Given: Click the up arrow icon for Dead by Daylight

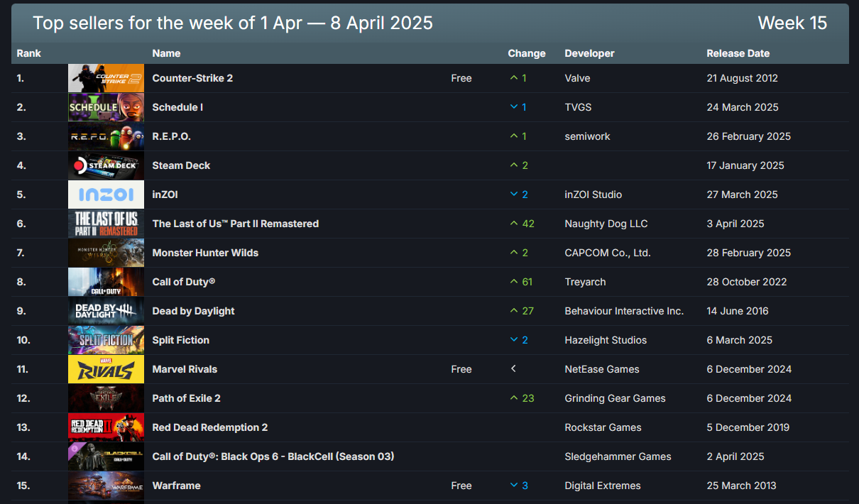Looking at the screenshot, I should click(x=514, y=311).
